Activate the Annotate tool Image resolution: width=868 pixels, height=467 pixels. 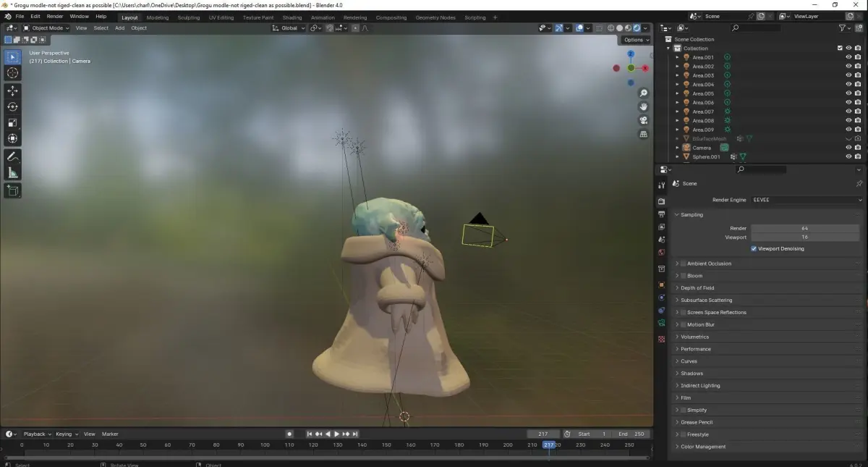coord(13,156)
